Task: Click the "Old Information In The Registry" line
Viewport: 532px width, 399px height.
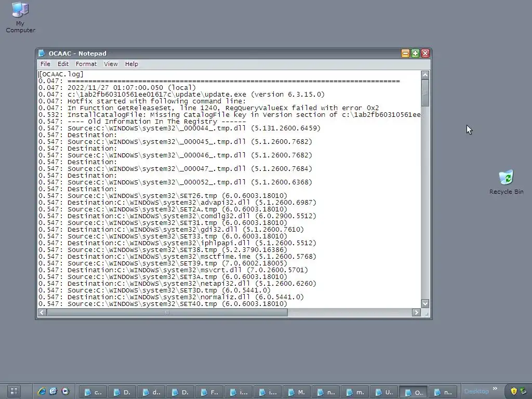Action: 142,122
